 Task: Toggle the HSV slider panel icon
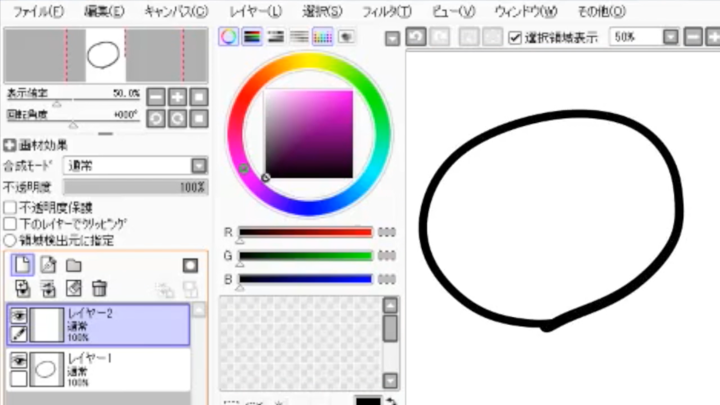[x=276, y=37]
